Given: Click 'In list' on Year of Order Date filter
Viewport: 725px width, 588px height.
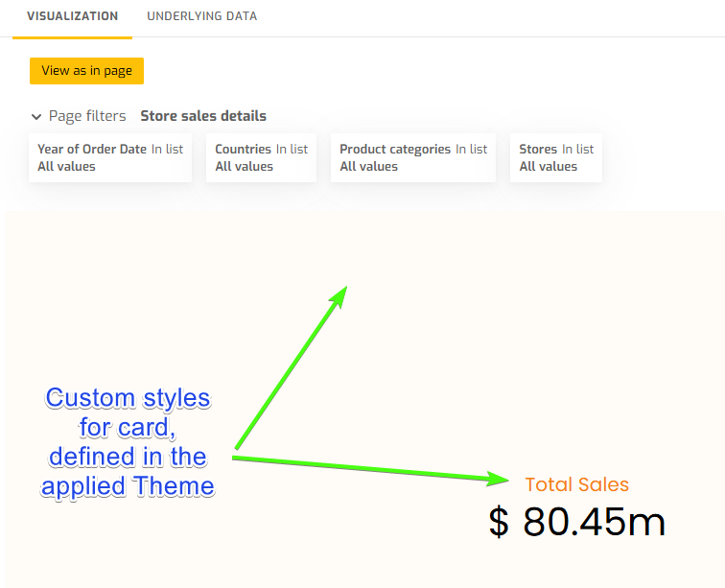Looking at the screenshot, I should pos(168,150).
